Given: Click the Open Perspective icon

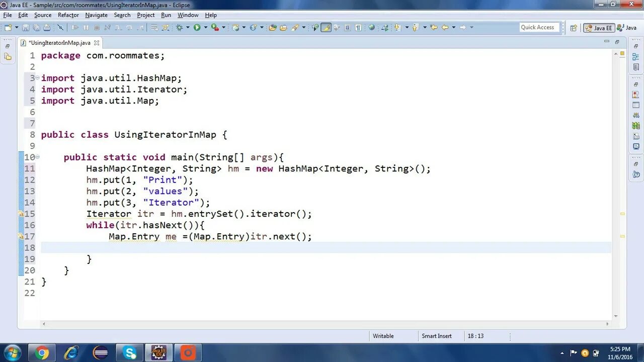Looking at the screenshot, I should [574, 28].
